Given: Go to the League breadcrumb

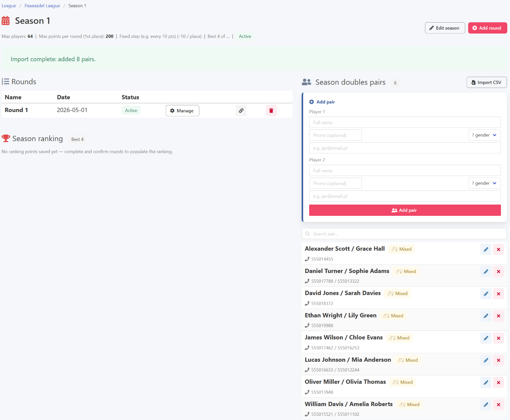Looking at the screenshot, I should (9, 6).
